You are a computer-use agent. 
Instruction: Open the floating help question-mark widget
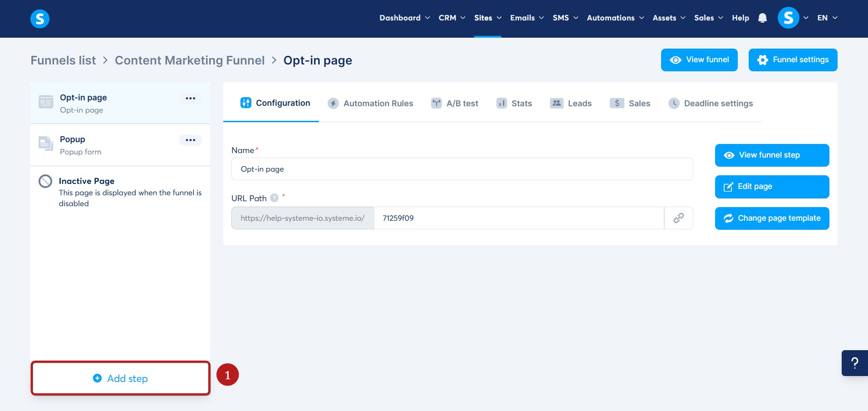click(855, 363)
